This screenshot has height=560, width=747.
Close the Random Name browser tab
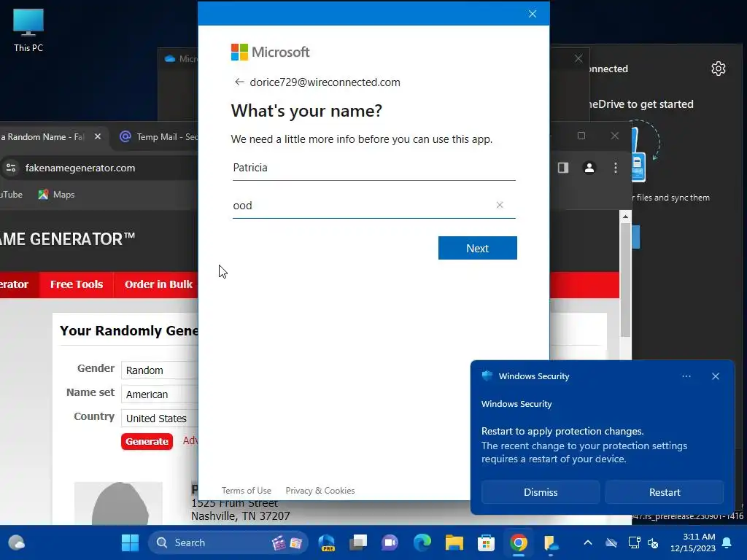(x=98, y=136)
